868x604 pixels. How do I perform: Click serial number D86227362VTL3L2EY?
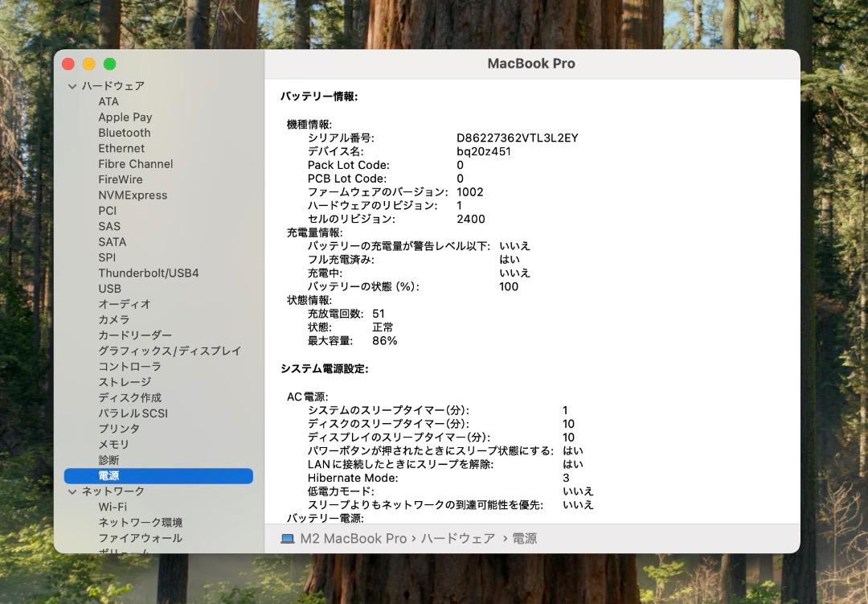tap(518, 138)
